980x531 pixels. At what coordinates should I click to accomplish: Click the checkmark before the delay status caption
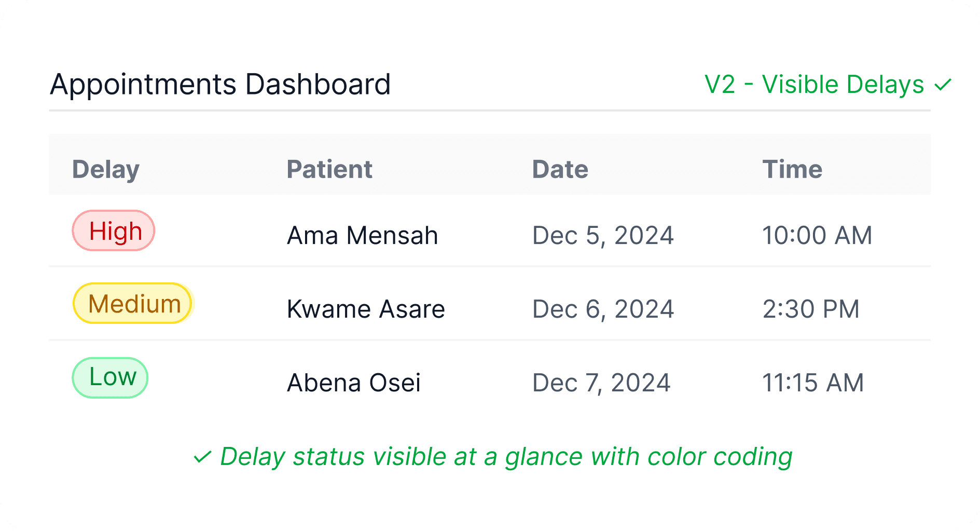(x=202, y=457)
